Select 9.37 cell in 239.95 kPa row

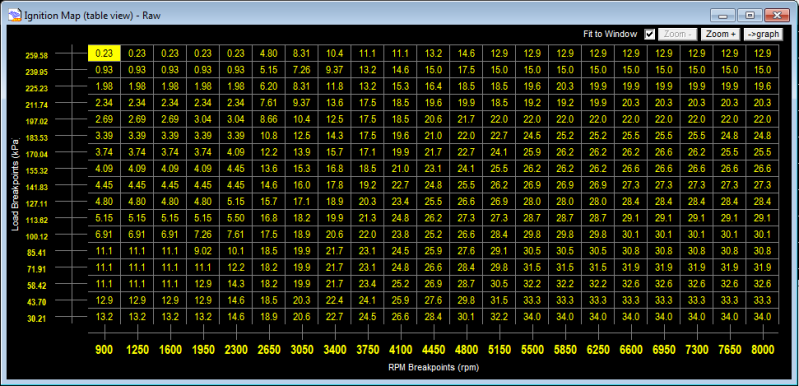(x=335, y=70)
